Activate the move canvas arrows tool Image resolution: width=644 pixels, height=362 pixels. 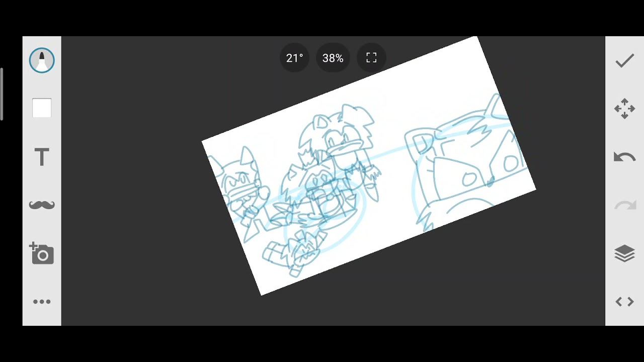coord(624,109)
